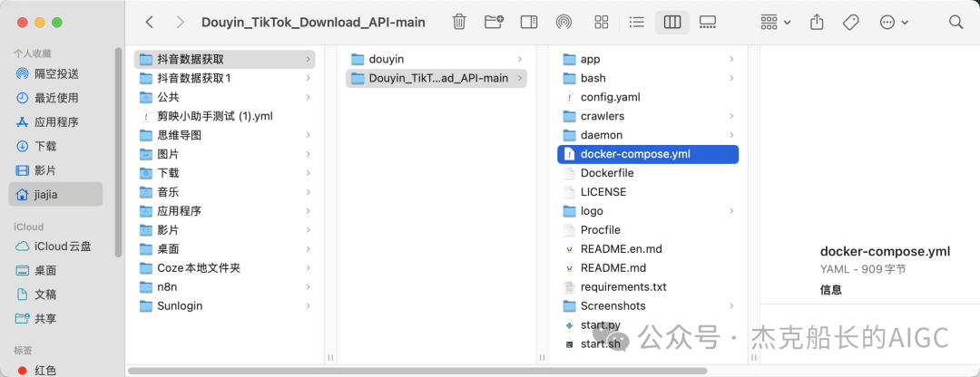This screenshot has height=377, width=980.
Task: Select jiajia home in the sidebar
Action: (x=55, y=195)
